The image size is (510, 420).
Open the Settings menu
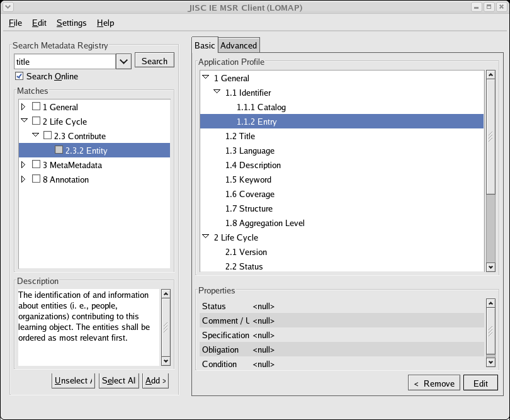pyautogui.click(x=72, y=23)
